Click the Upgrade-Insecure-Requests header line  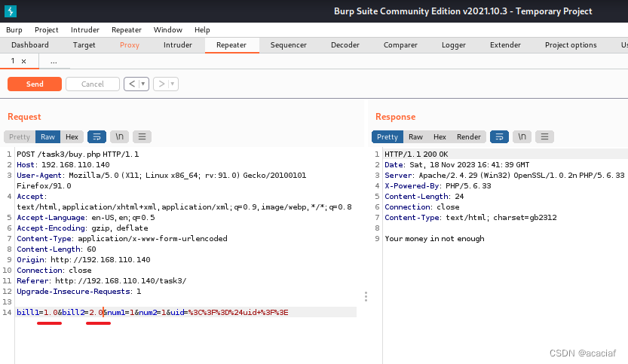coord(79,291)
